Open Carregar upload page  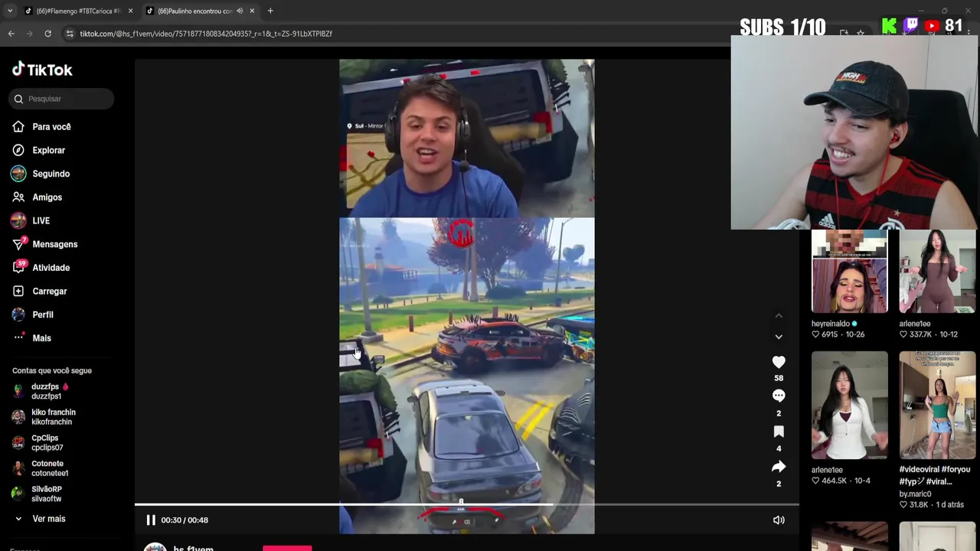(49, 292)
